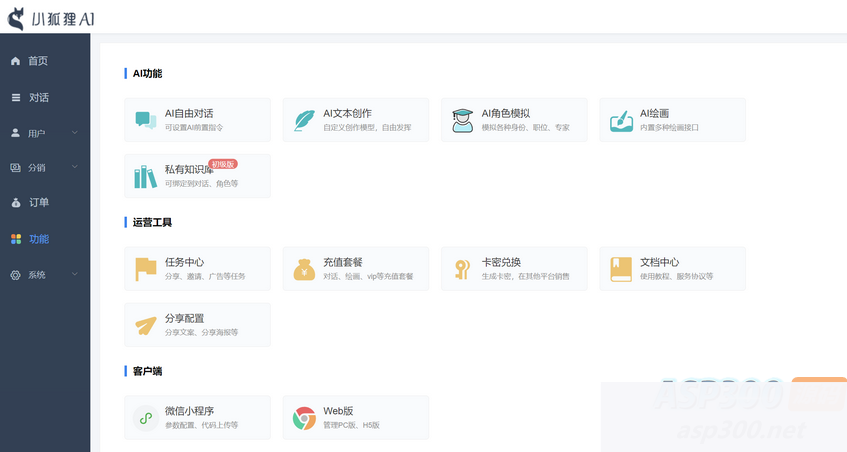Click the 分享配置 paper plane icon
Viewport: 847px width, 452px height.
click(146, 325)
